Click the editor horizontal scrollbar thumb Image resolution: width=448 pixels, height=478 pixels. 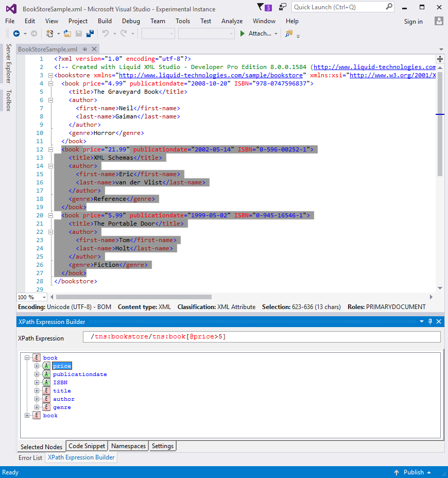click(134, 297)
